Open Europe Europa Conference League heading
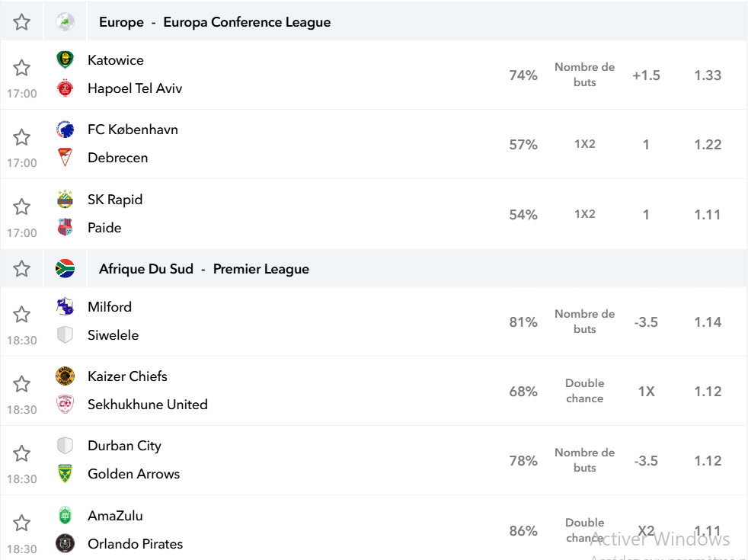 pyautogui.click(x=215, y=22)
